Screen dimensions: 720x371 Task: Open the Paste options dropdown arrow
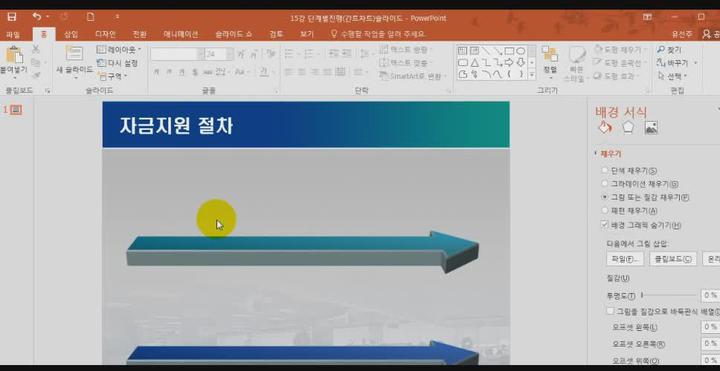click(x=14, y=79)
